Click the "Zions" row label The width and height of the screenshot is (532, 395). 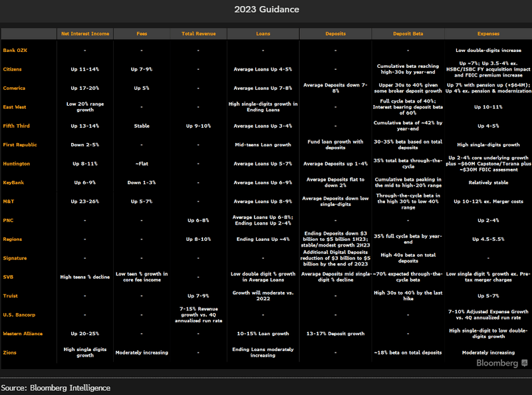tap(9, 352)
